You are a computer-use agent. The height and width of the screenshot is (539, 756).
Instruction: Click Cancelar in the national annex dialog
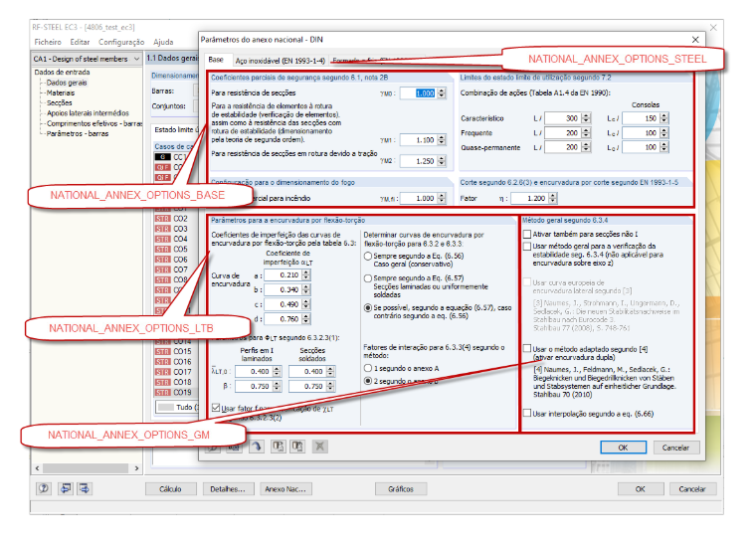click(x=676, y=448)
